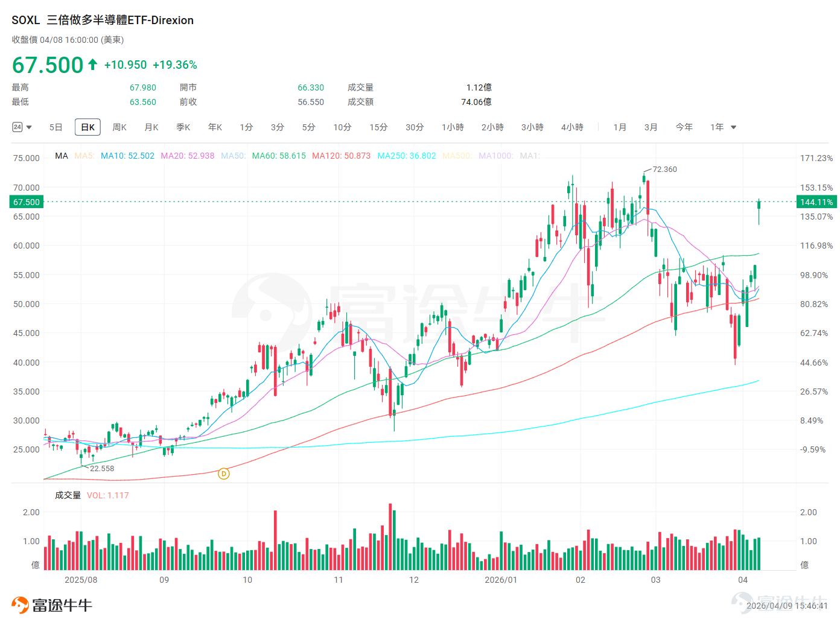Image resolution: width=840 pixels, height=625 pixels.
Task: Click the green up arrow beside the price
Action: 92,64
